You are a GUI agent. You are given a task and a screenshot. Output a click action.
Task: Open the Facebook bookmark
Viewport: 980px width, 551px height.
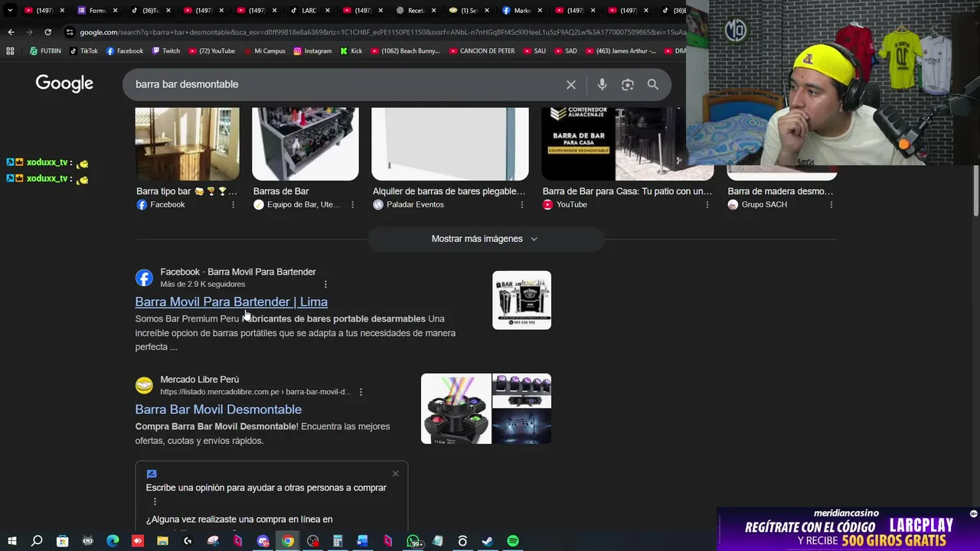coord(125,51)
